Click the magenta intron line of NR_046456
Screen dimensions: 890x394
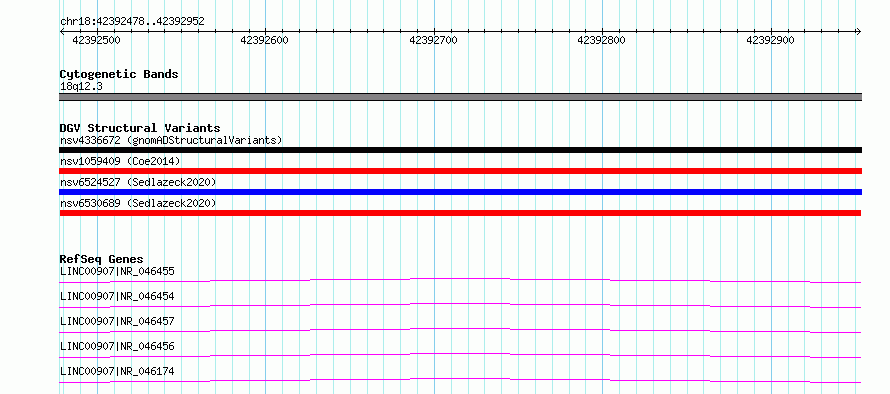[460, 354]
